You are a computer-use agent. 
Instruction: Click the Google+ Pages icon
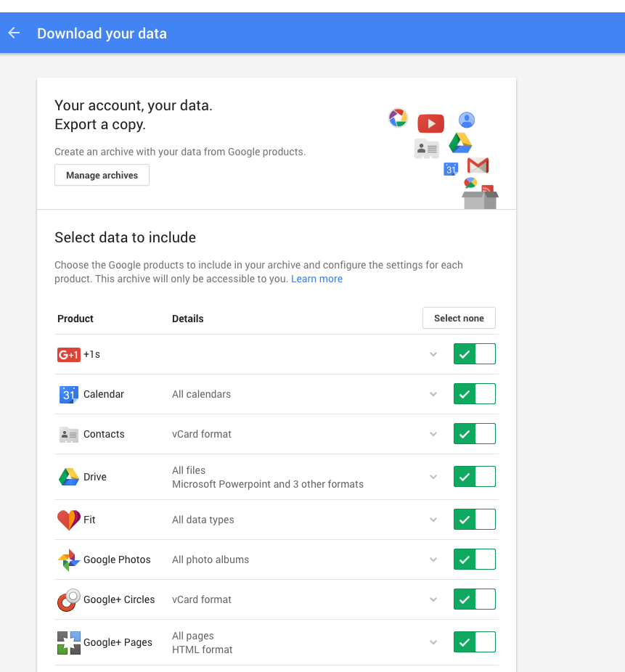click(x=68, y=642)
